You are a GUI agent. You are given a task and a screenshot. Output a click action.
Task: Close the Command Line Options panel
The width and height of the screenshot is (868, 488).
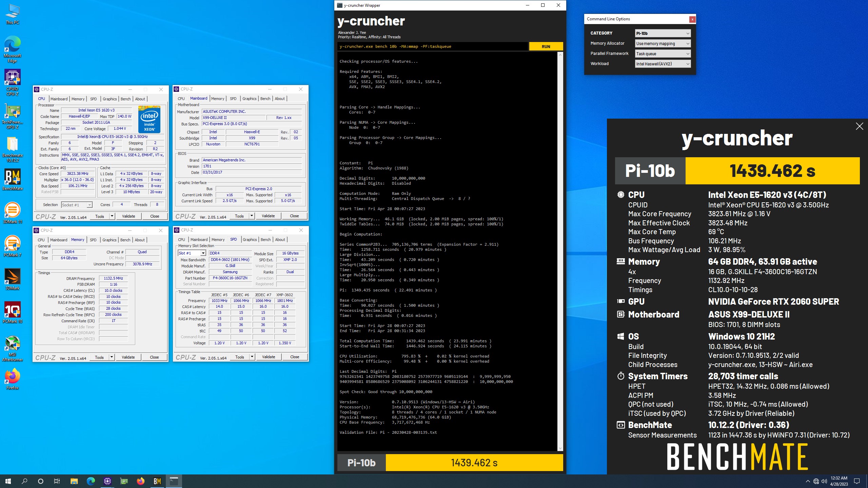[692, 19]
